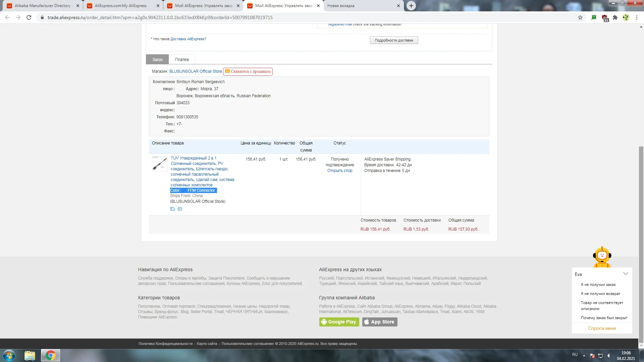Click the solar connector product thumbnail
The image size is (644, 362).
(x=160, y=164)
